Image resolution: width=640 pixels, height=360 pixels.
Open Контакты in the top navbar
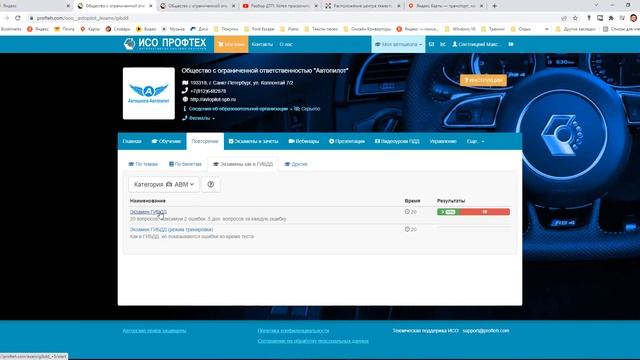coord(262,44)
